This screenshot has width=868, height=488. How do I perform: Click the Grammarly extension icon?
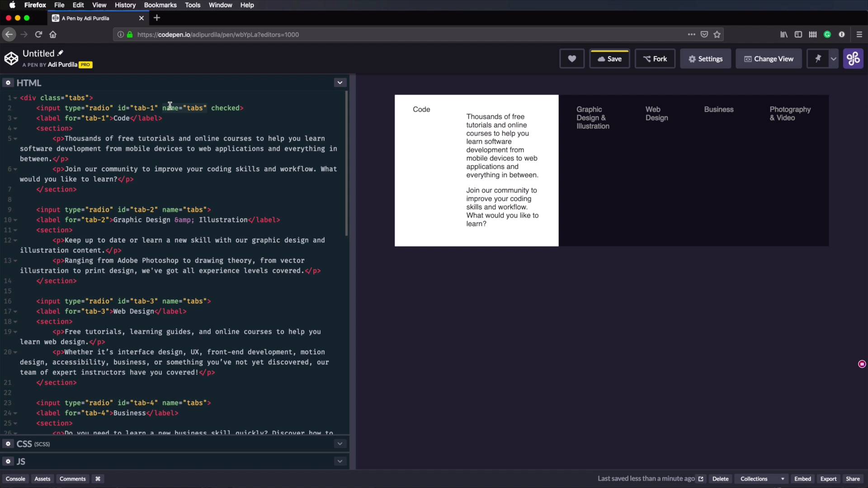[827, 34]
